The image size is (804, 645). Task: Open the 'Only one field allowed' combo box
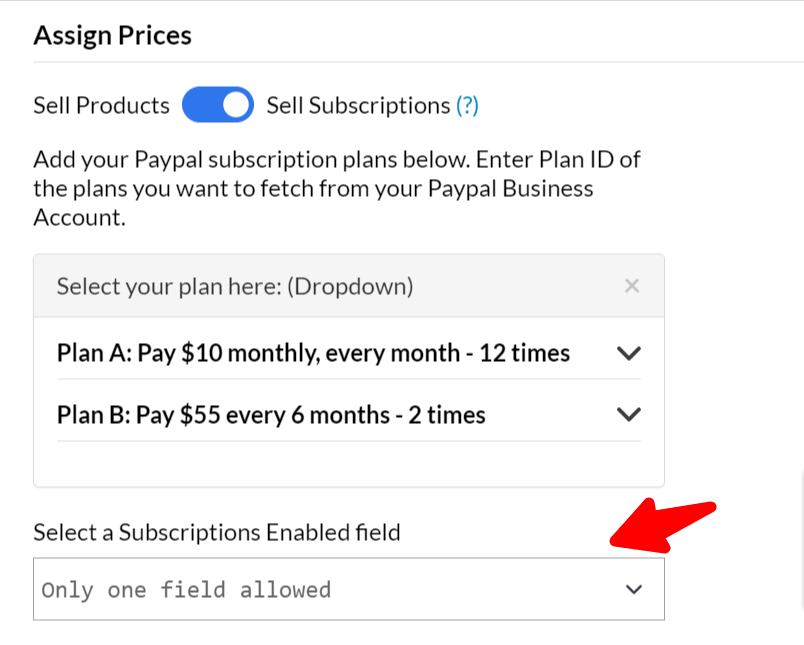(349, 589)
